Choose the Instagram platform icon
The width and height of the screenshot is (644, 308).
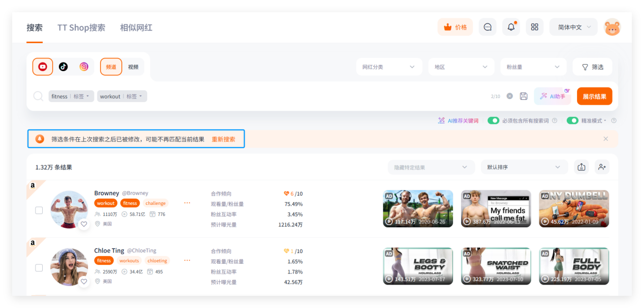84,67
